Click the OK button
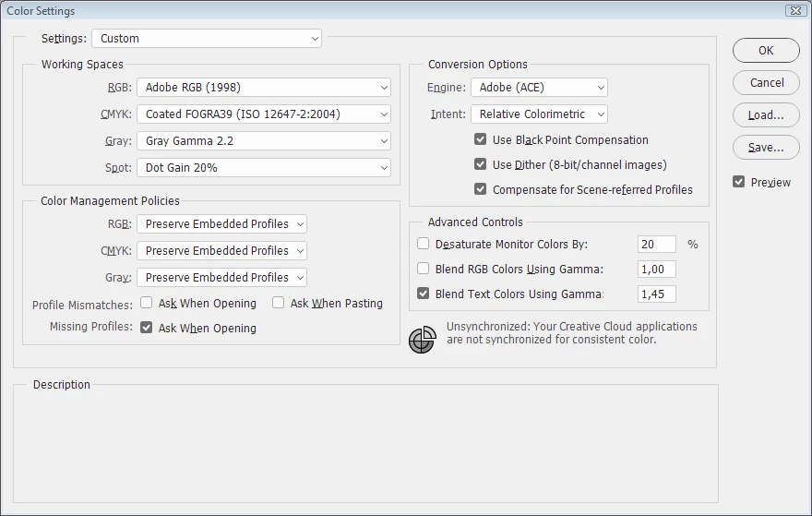 (766, 50)
